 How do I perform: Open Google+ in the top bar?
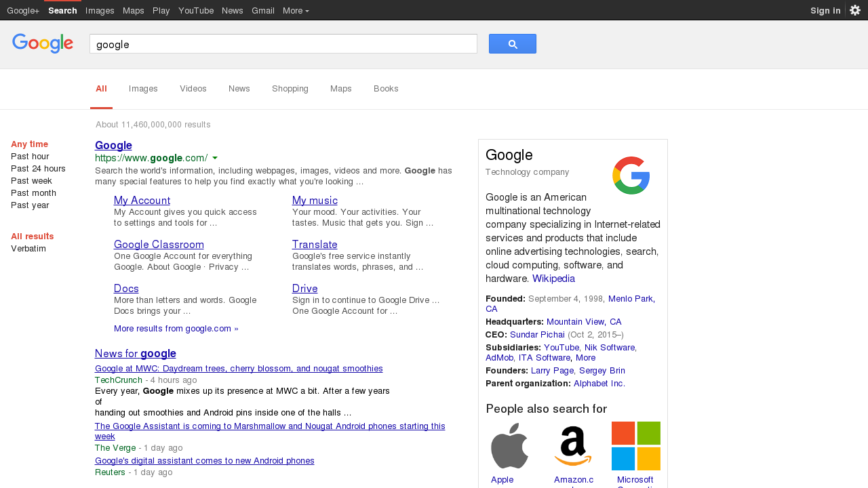[x=23, y=10]
